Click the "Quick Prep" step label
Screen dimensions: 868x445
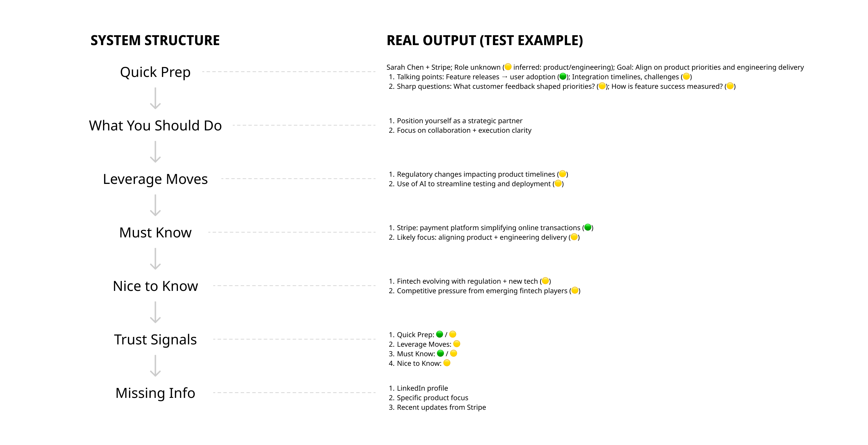(155, 72)
